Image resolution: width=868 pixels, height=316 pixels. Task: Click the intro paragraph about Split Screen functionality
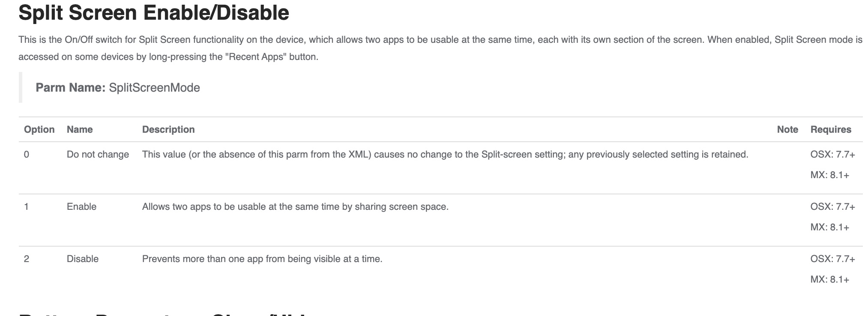pyautogui.click(x=440, y=48)
